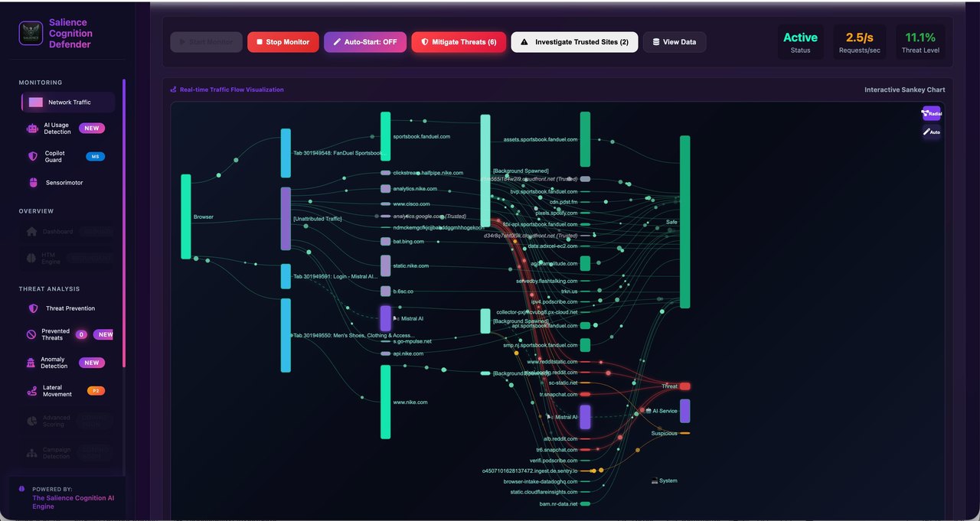The width and height of the screenshot is (980, 521).
Task: Select the Safe destination node
Action: pos(685,222)
